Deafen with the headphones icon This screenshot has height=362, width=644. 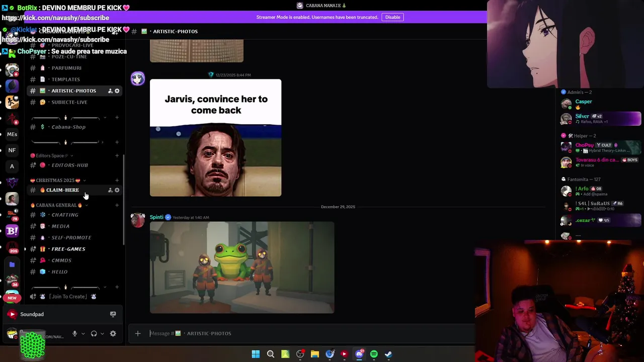click(94, 333)
